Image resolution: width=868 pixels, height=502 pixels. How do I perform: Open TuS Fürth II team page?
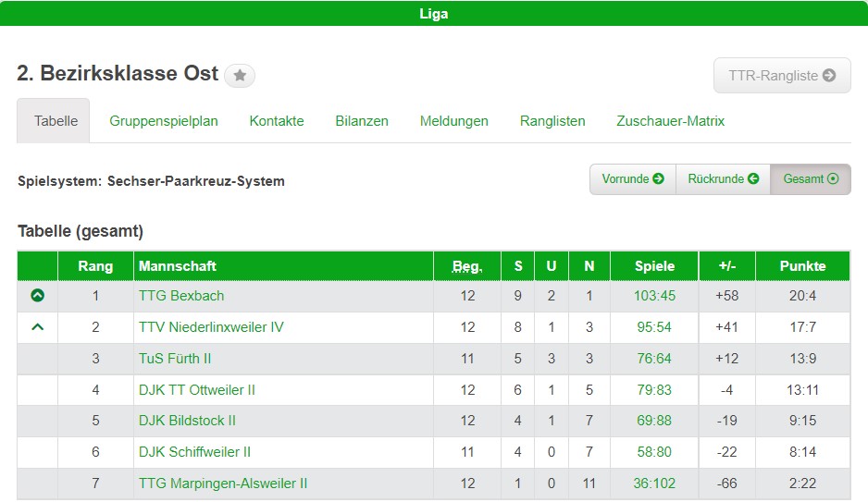click(x=175, y=359)
